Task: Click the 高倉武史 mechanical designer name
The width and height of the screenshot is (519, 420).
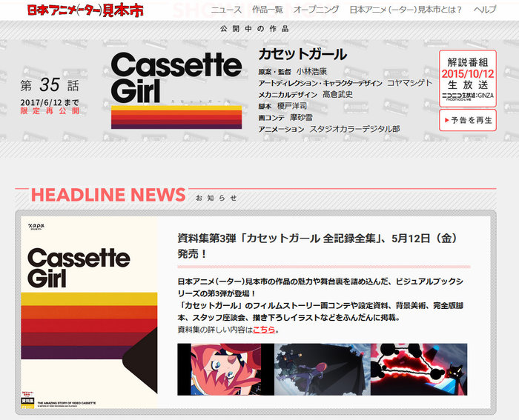Action: click(x=337, y=95)
